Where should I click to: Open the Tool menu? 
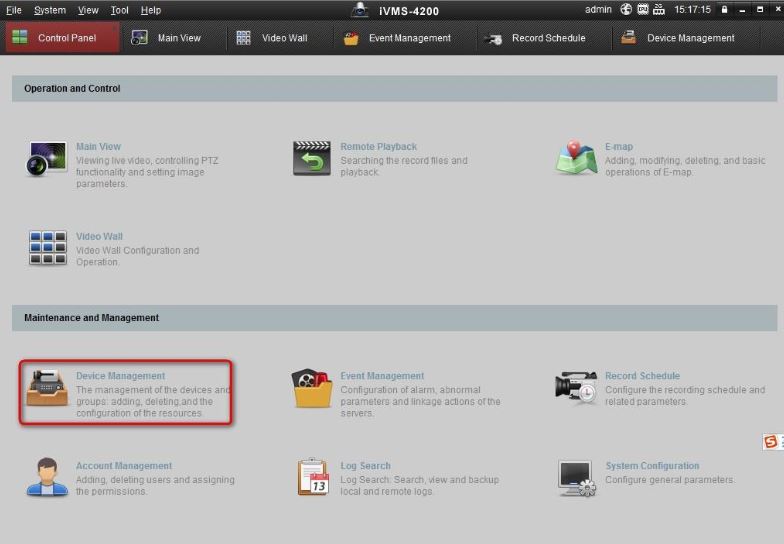120,10
